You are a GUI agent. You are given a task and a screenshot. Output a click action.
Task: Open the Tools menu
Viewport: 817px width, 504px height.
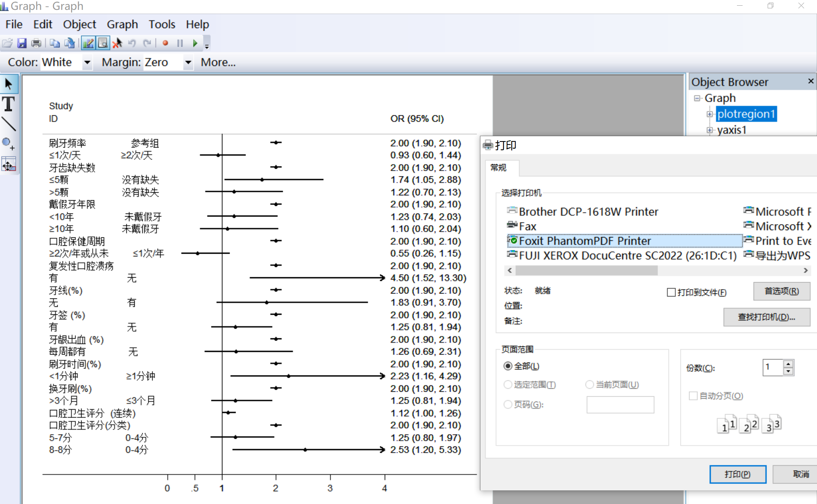click(162, 25)
